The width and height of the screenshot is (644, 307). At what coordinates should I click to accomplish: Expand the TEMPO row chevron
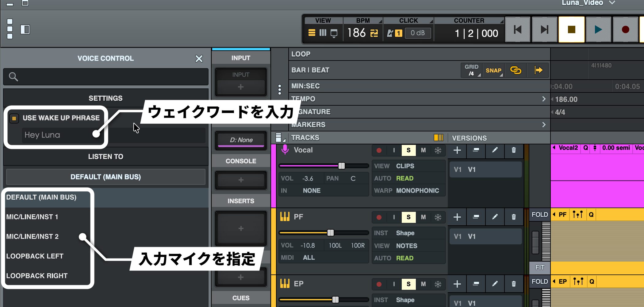click(x=544, y=99)
